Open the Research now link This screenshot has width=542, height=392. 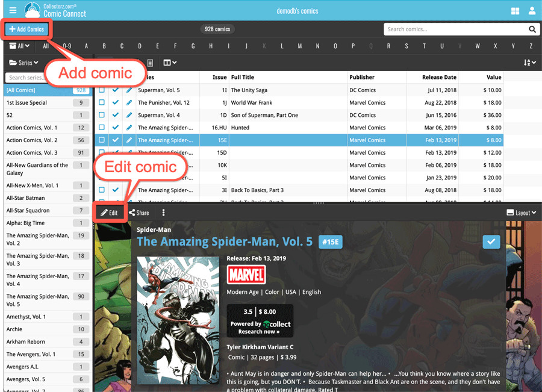click(x=259, y=332)
